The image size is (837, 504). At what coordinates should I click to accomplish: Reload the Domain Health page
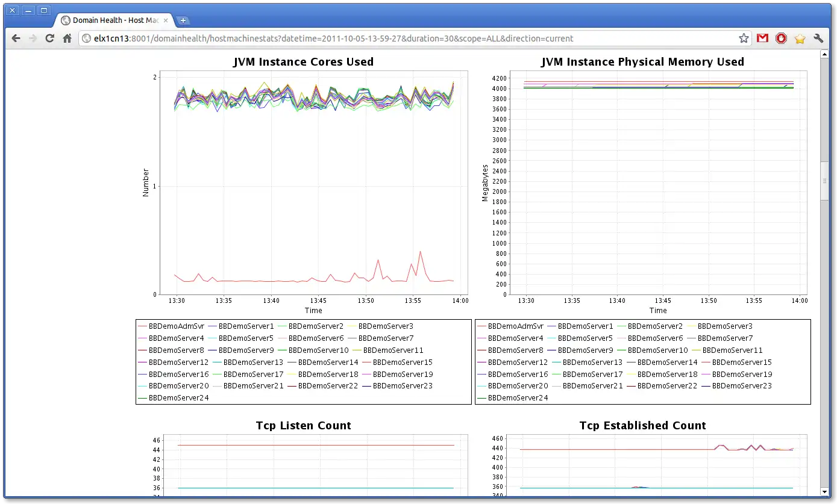(x=50, y=38)
